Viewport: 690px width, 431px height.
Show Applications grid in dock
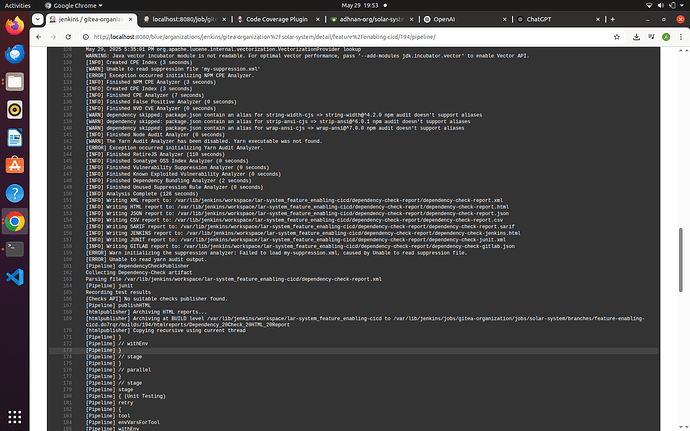[x=15, y=416]
